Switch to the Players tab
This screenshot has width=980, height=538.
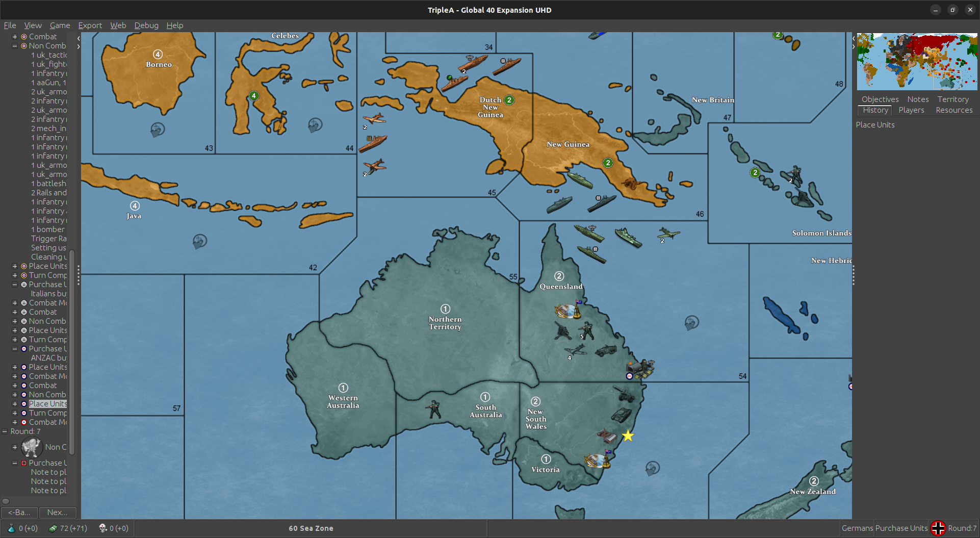pyautogui.click(x=911, y=110)
